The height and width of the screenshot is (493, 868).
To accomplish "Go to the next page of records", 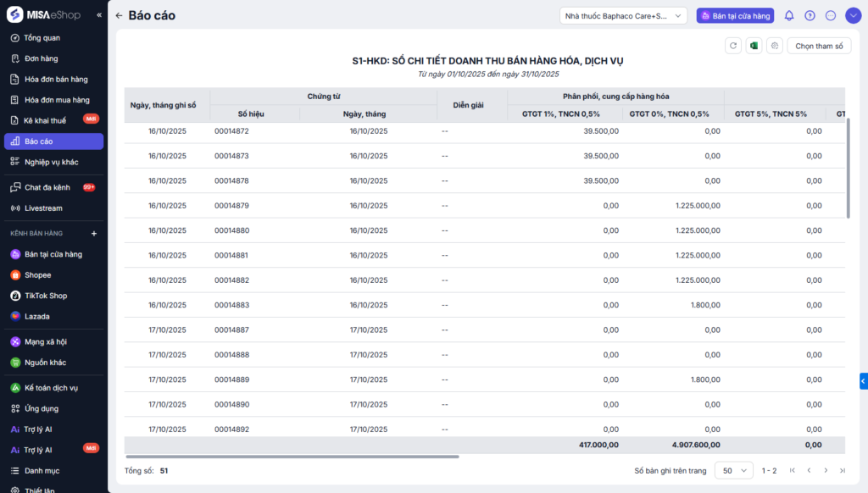I will click(826, 470).
